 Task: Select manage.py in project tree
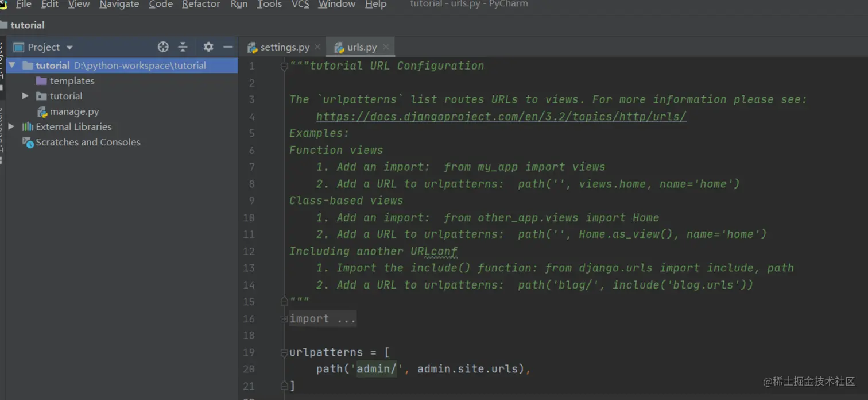[x=74, y=111]
